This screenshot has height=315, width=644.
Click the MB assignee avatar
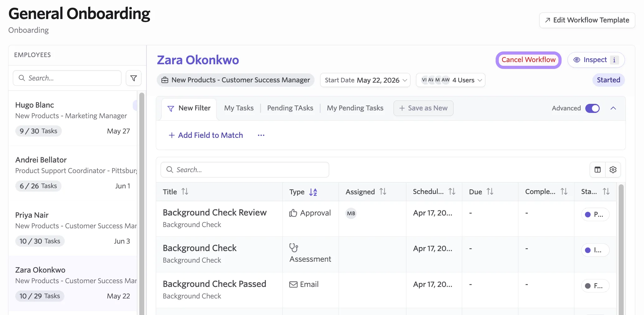coord(351,213)
